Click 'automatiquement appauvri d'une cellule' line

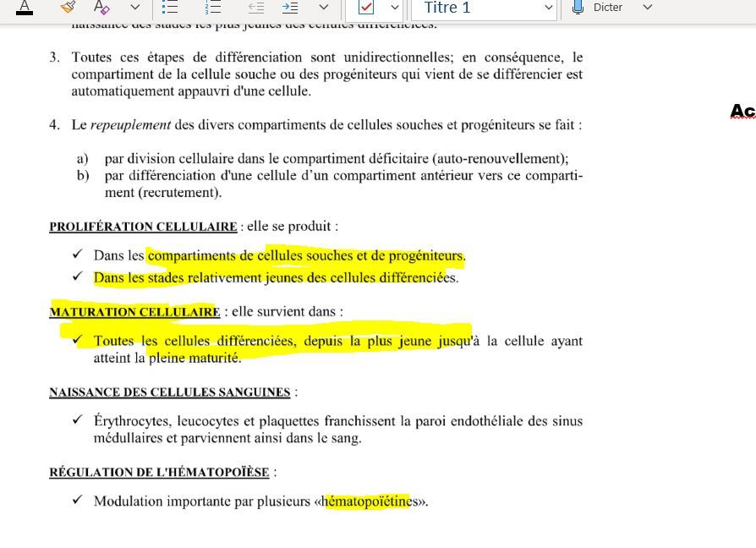tap(191, 91)
